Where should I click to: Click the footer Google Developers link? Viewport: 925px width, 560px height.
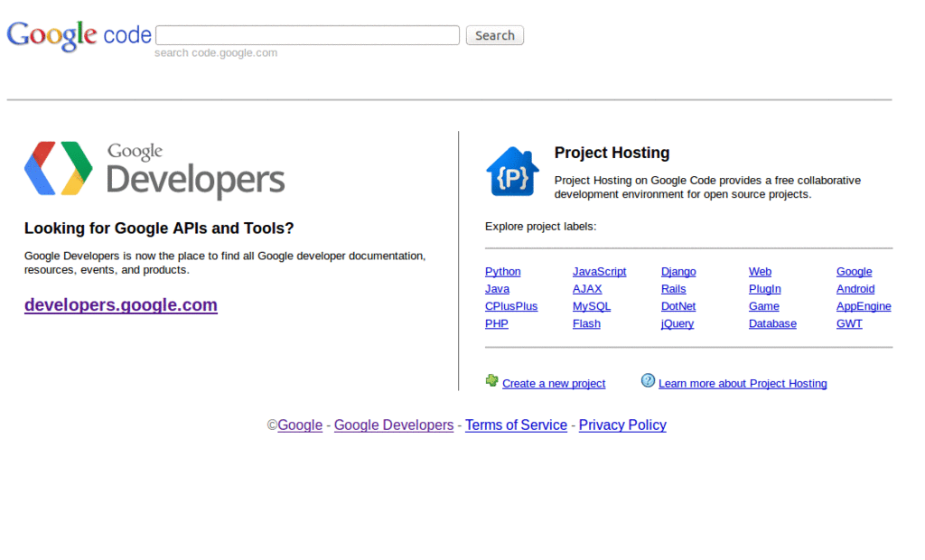coord(394,425)
